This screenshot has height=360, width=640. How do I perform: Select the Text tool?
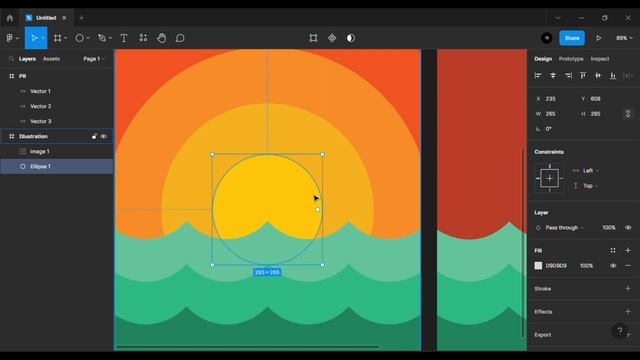tap(124, 38)
